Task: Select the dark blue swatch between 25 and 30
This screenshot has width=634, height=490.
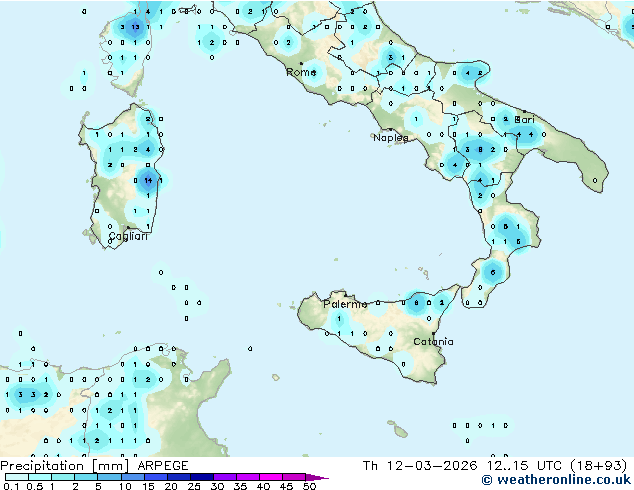Action: (x=201, y=477)
